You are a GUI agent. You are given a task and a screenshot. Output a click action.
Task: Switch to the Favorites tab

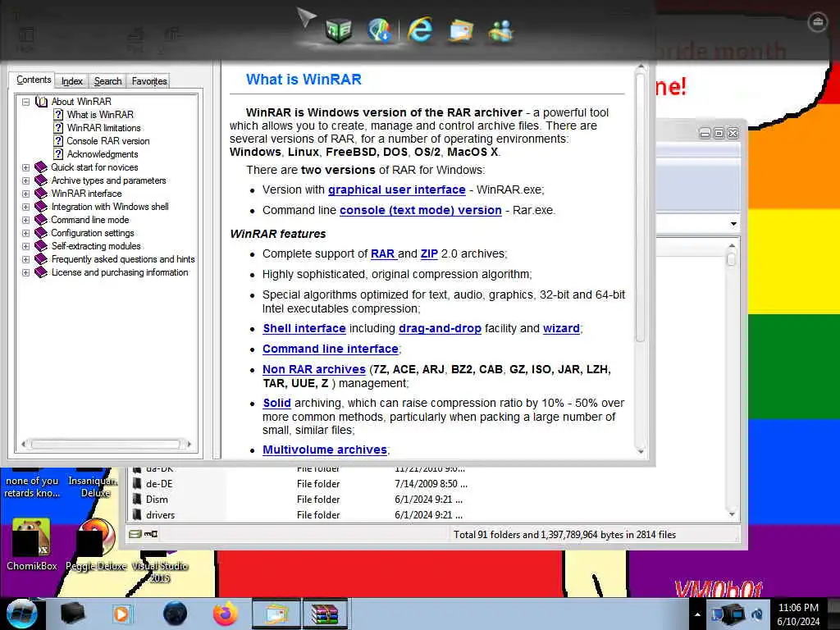pyautogui.click(x=149, y=81)
